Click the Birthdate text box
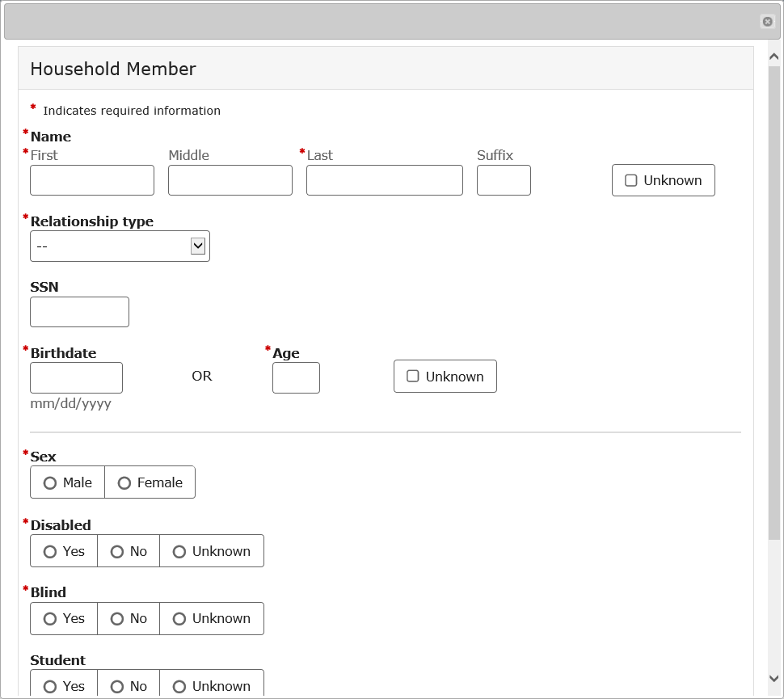 (76, 377)
